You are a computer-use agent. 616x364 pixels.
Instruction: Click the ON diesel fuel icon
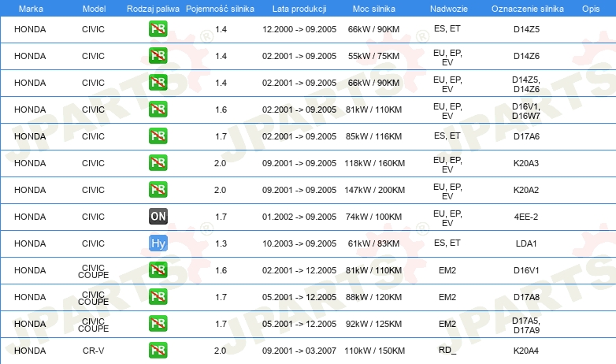[x=158, y=216]
